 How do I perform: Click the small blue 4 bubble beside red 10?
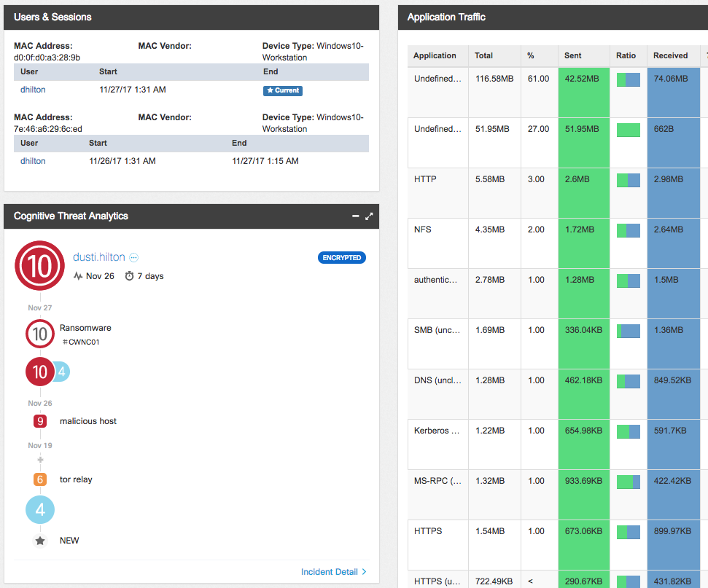[63, 372]
